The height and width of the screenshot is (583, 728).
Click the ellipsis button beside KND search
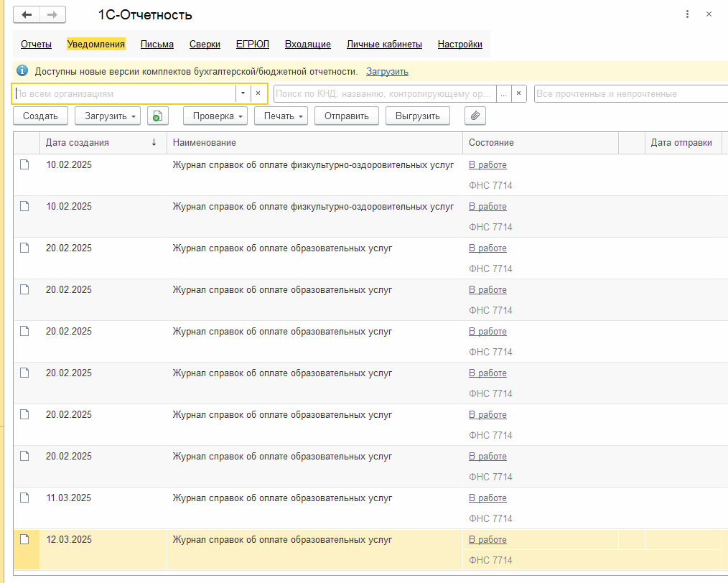[x=504, y=94]
